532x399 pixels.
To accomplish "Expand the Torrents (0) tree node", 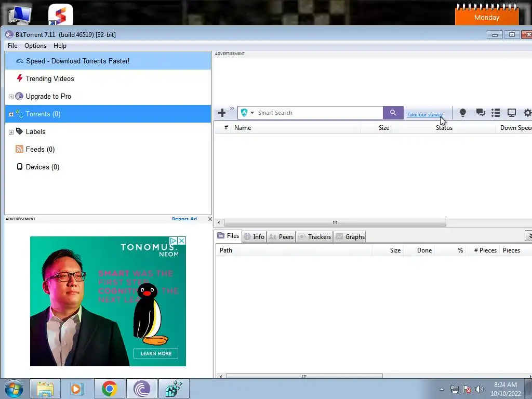I will 11,114.
